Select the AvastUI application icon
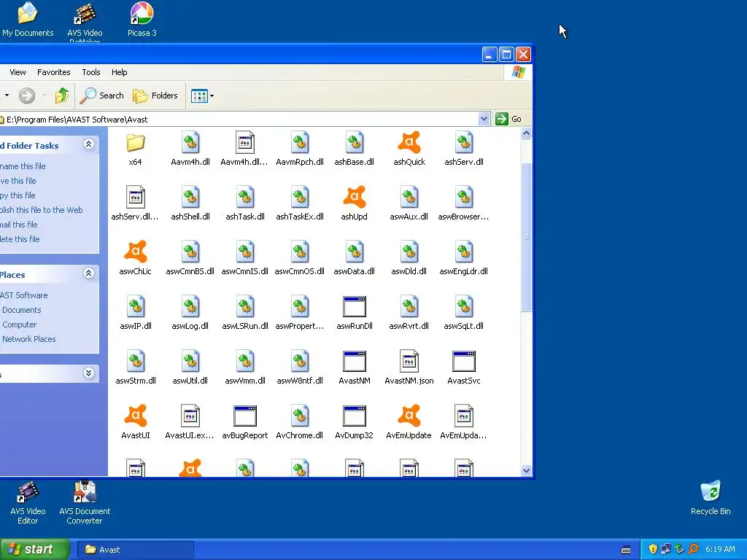747x560 pixels. point(136,416)
